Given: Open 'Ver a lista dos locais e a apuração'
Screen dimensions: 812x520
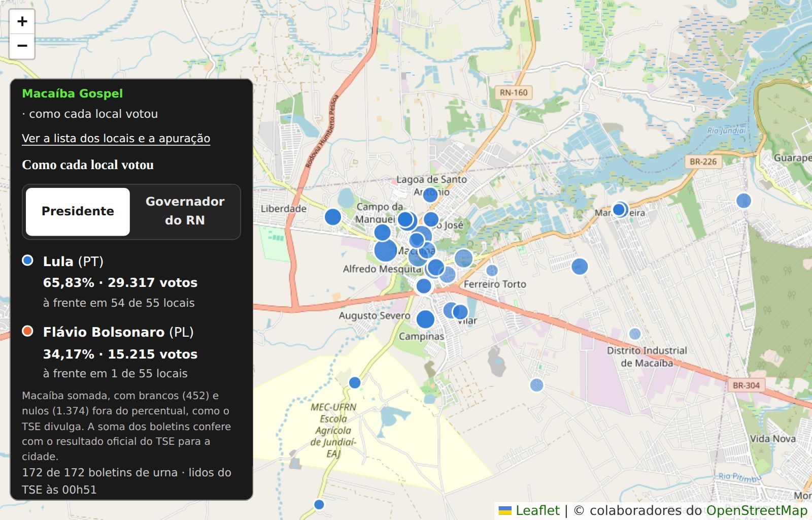Looking at the screenshot, I should [116, 138].
